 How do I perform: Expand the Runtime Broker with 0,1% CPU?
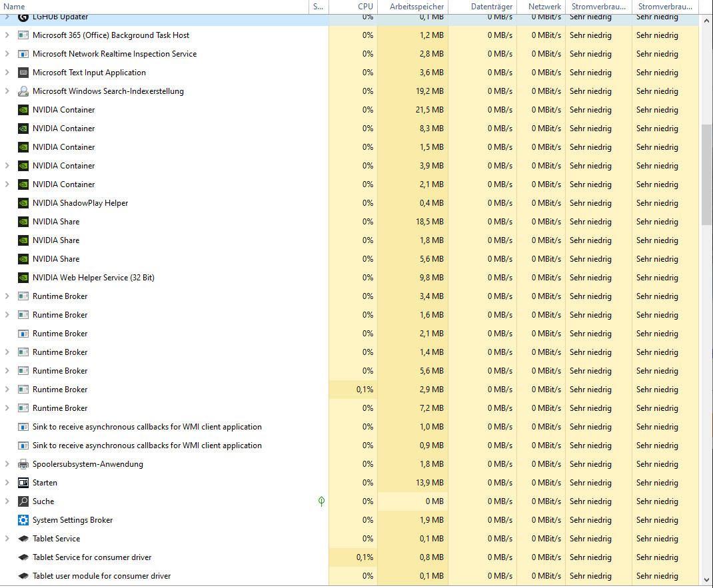coord(7,389)
